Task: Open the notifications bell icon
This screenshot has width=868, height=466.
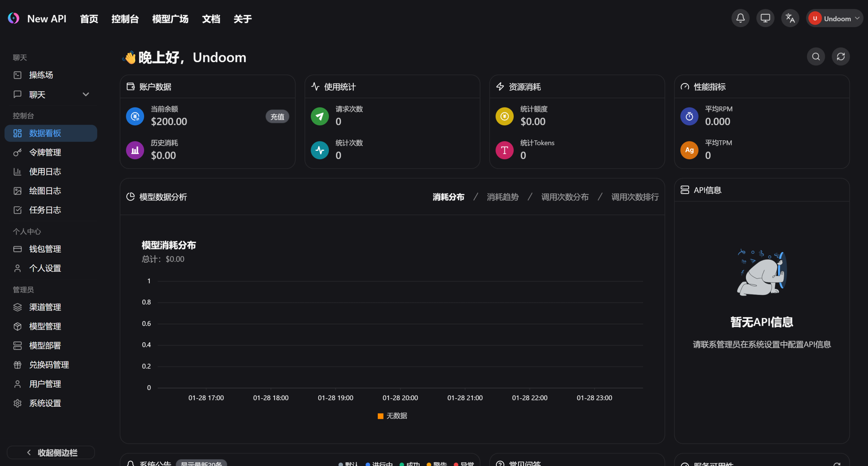Action: [740, 18]
